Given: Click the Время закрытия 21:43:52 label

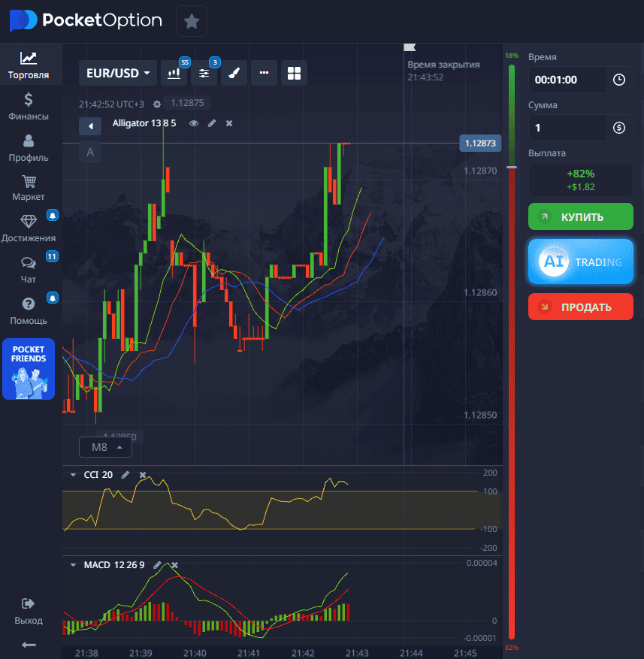Looking at the screenshot, I should (443, 71).
